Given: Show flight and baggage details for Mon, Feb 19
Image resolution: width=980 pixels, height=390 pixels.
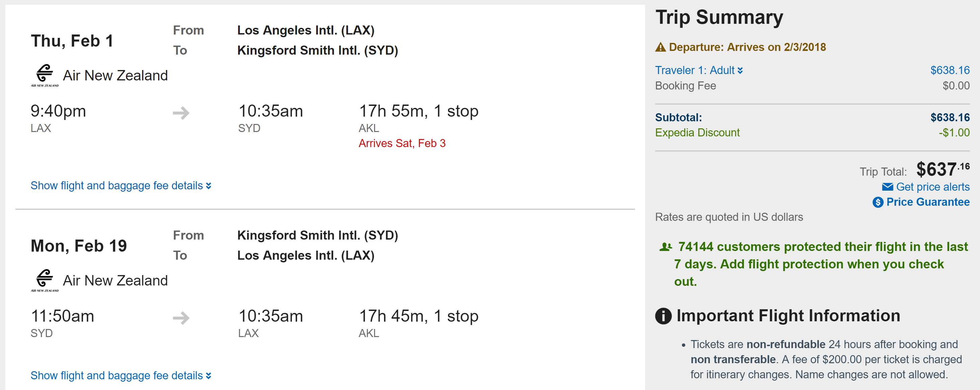Looking at the screenshot, I should coord(121,376).
